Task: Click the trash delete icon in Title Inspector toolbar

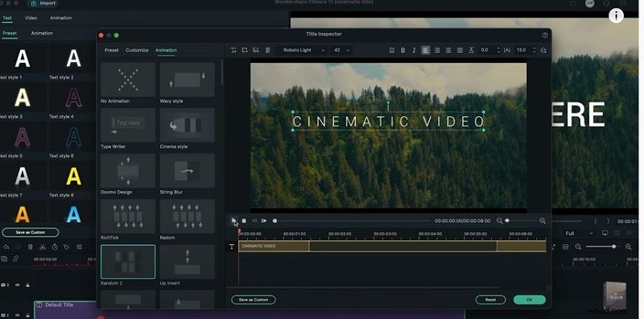Action: tap(268, 50)
